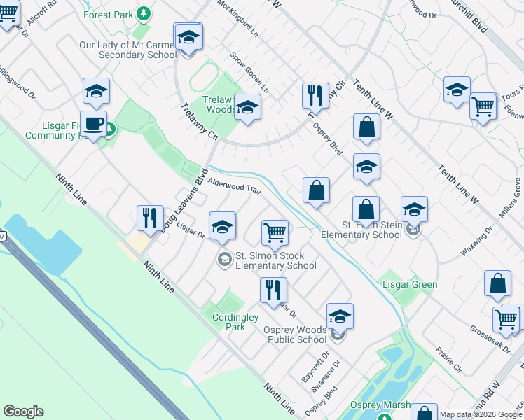The image size is (524, 420).
Task: Select the Billingwood Dr street label
Action: [x=18, y=82]
